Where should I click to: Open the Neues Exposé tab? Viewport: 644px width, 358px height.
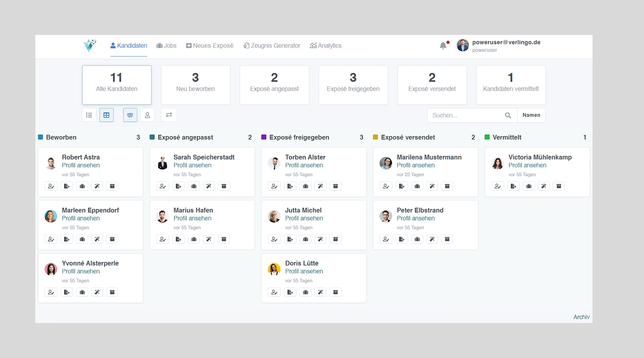pyautogui.click(x=210, y=46)
